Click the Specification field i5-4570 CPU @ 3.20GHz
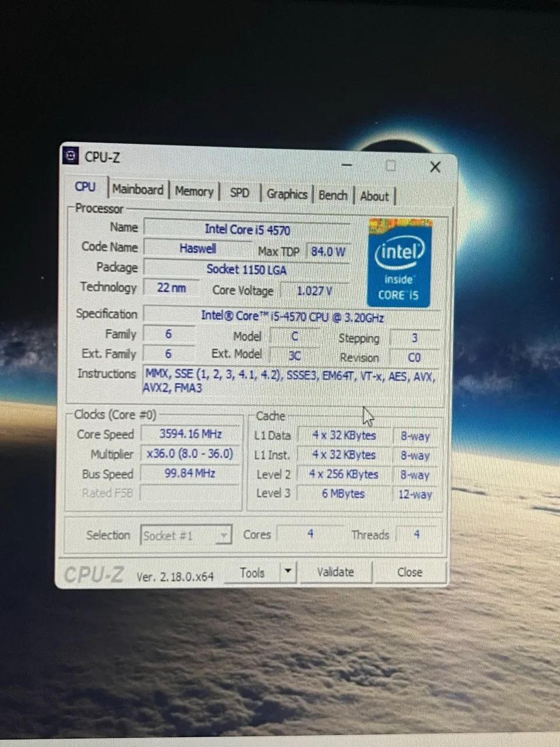This screenshot has height=747, width=560. tap(292, 316)
